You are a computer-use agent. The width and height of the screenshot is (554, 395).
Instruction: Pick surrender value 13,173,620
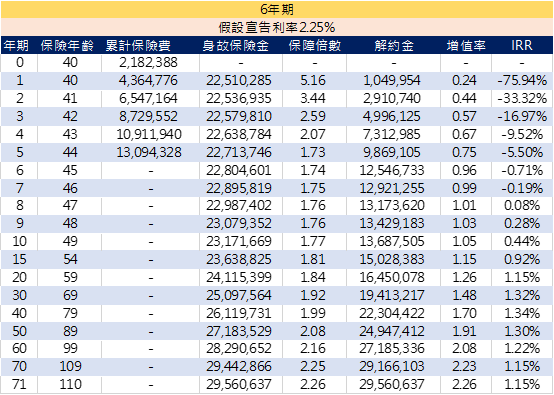click(392, 206)
